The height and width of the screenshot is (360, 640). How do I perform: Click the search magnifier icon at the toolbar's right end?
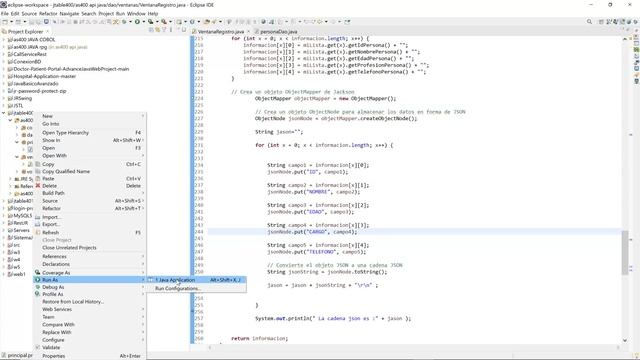[589, 22]
